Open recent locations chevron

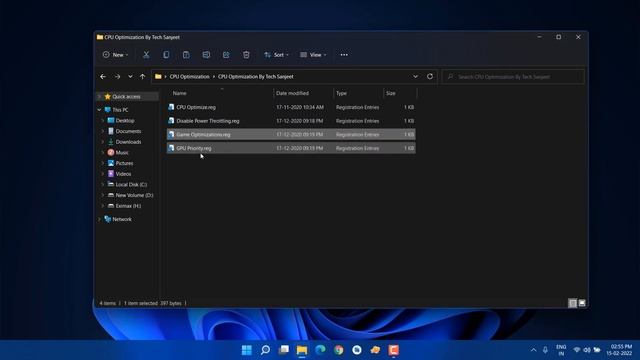(130, 76)
